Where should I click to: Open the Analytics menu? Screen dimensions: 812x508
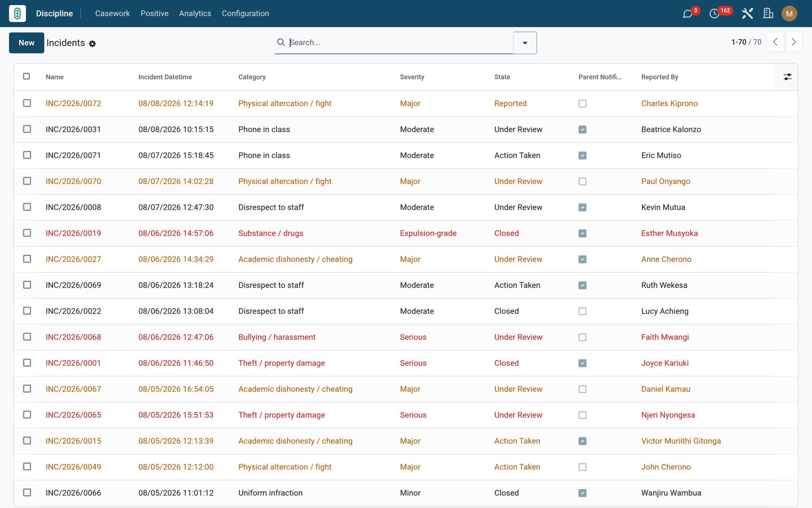(195, 14)
